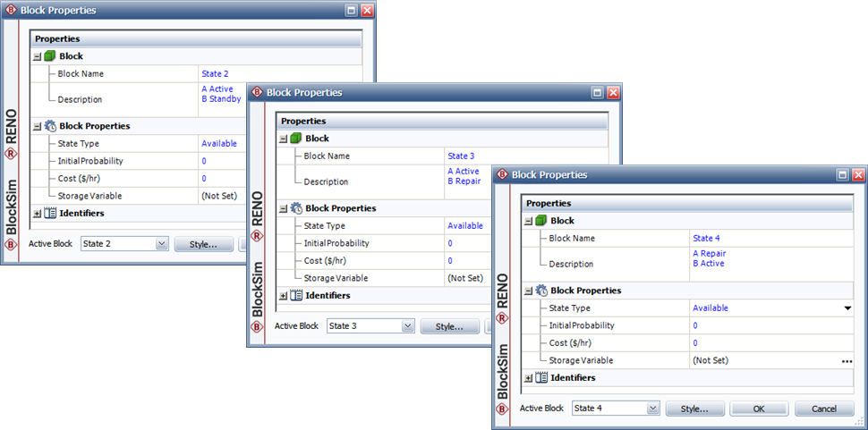Click the Identifiers list icon in State 3 window
Image resolution: width=868 pixels, height=430 pixels.
coord(295,296)
